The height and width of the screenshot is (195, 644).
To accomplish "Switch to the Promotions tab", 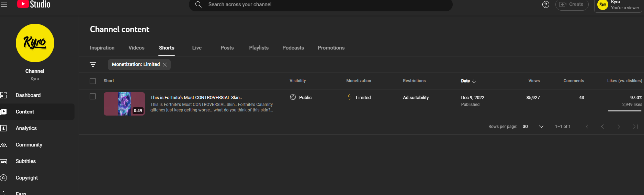I will pyautogui.click(x=331, y=48).
